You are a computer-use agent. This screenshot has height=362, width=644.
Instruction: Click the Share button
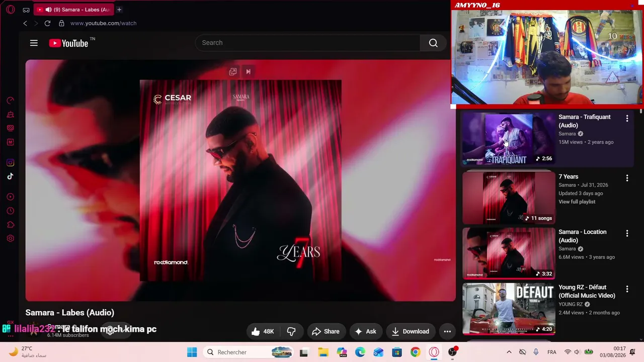pos(326,331)
